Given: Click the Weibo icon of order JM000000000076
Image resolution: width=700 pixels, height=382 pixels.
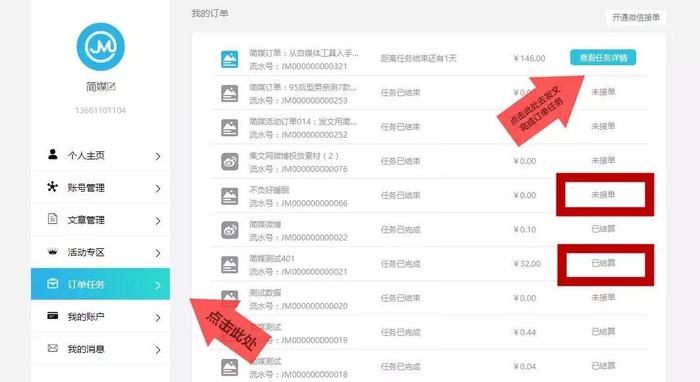Looking at the screenshot, I should [230, 162].
